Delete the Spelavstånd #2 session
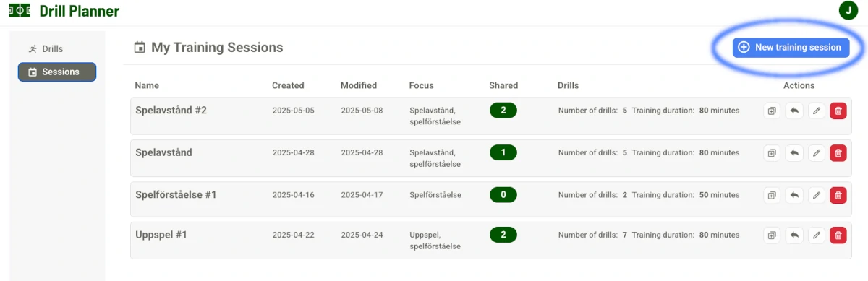The height and width of the screenshot is (281, 868). point(838,111)
